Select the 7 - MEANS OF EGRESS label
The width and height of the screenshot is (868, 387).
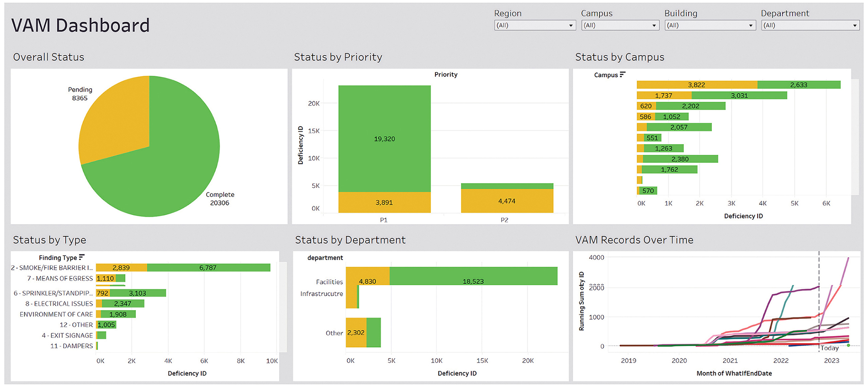pyautogui.click(x=60, y=278)
